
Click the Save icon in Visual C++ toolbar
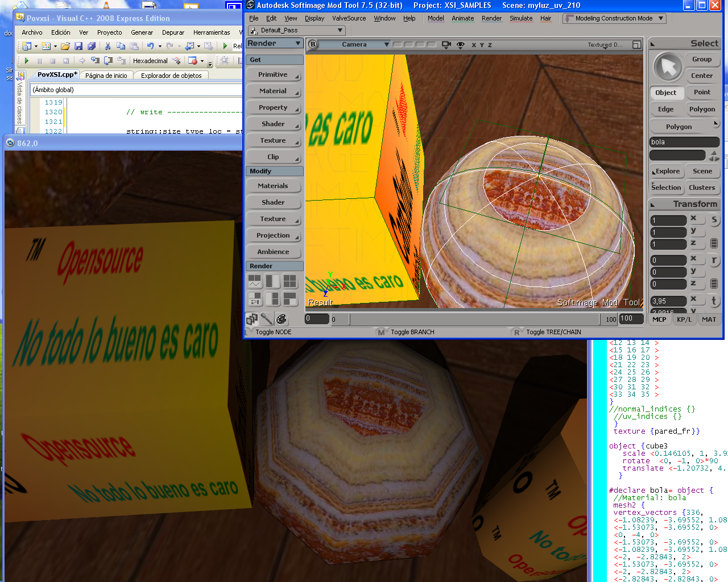[x=78, y=46]
